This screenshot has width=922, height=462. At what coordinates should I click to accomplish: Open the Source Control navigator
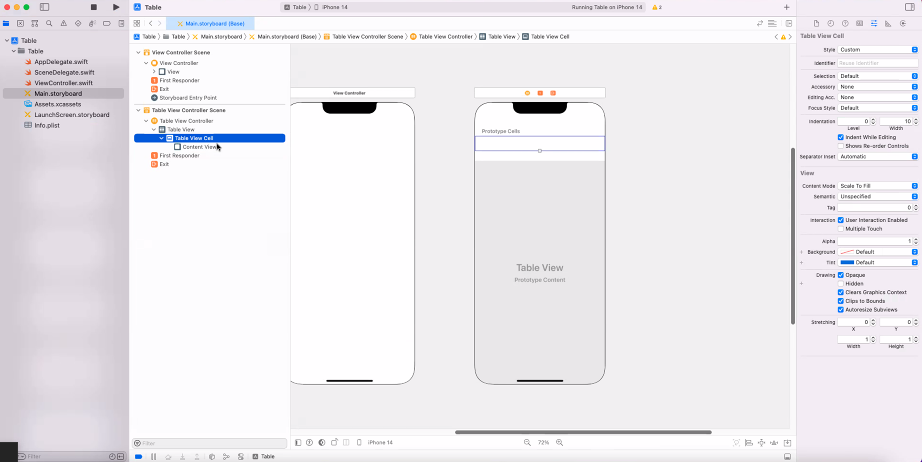[x=21, y=24]
